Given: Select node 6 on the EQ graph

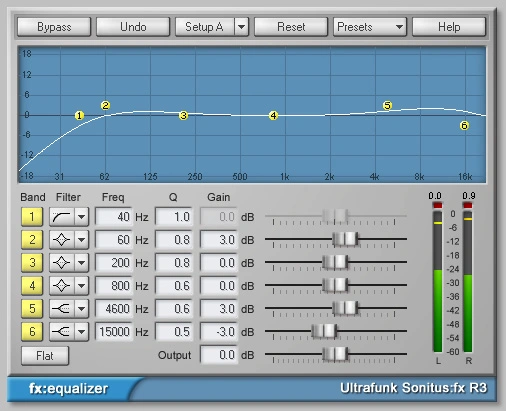Looking at the screenshot, I should point(464,125).
